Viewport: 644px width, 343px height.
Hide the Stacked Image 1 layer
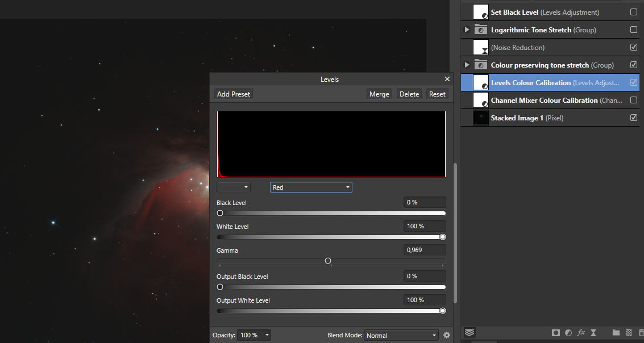(x=634, y=118)
